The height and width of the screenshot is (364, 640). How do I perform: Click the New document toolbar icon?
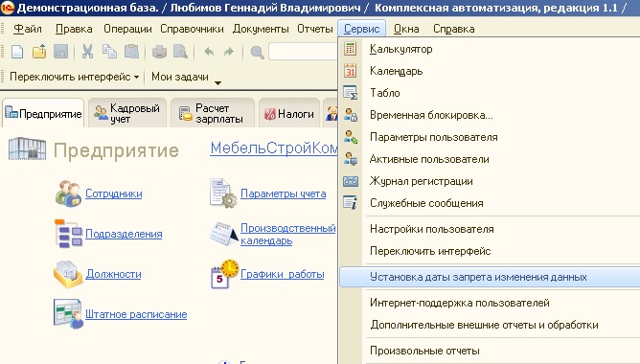click(x=17, y=53)
